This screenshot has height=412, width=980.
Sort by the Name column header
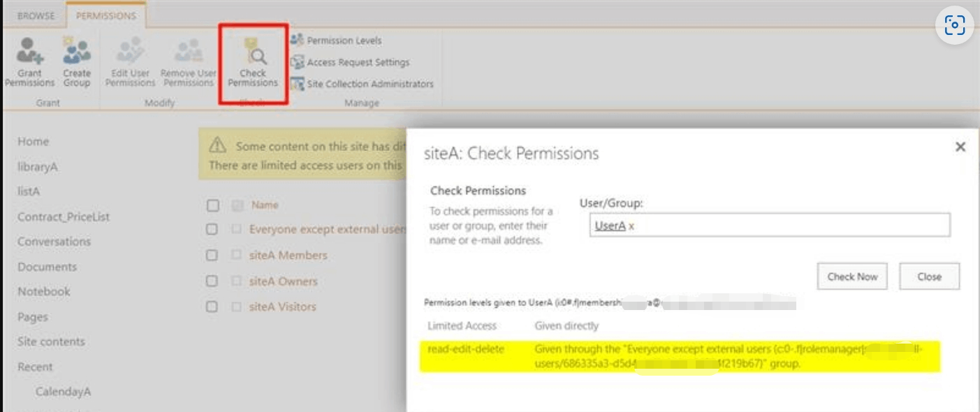pyautogui.click(x=265, y=205)
